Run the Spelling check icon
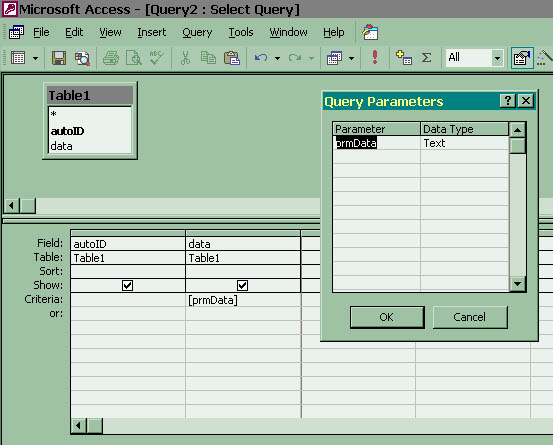The width and height of the screenshot is (553, 445). pyautogui.click(x=156, y=58)
